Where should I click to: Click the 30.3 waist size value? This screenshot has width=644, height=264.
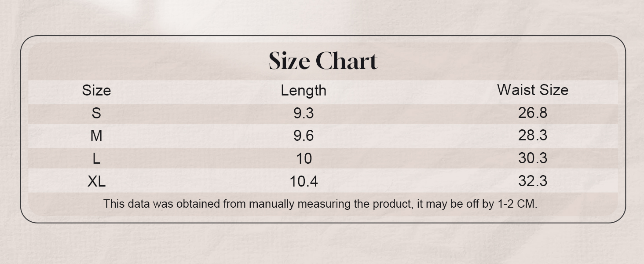click(533, 158)
